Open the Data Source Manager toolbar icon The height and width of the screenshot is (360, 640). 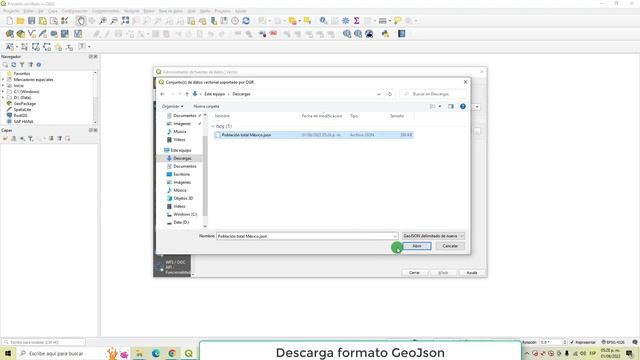[9, 34]
